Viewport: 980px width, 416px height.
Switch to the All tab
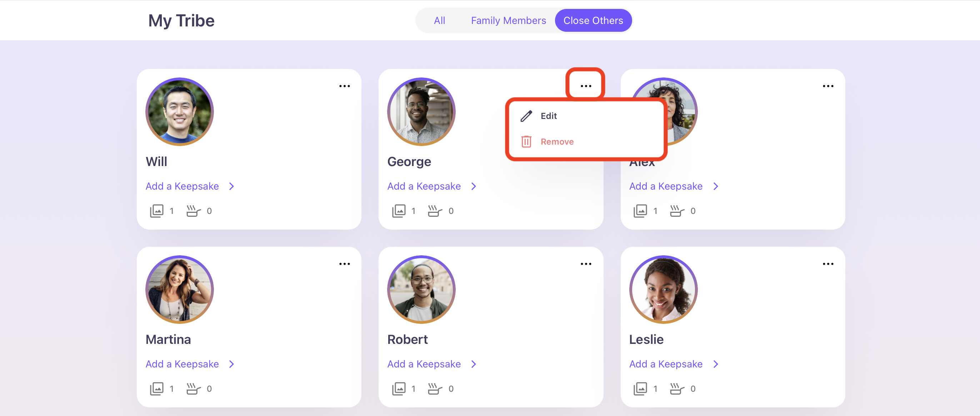pyautogui.click(x=439, y=21)
